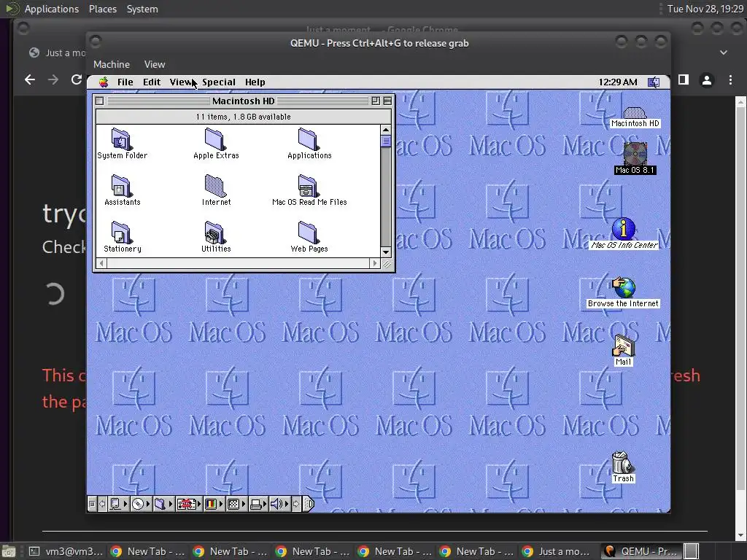The height and width of the screenshot is (560, 747).
Task: Click the control strip left scroll arrow
Action: [x=102, y=504]
